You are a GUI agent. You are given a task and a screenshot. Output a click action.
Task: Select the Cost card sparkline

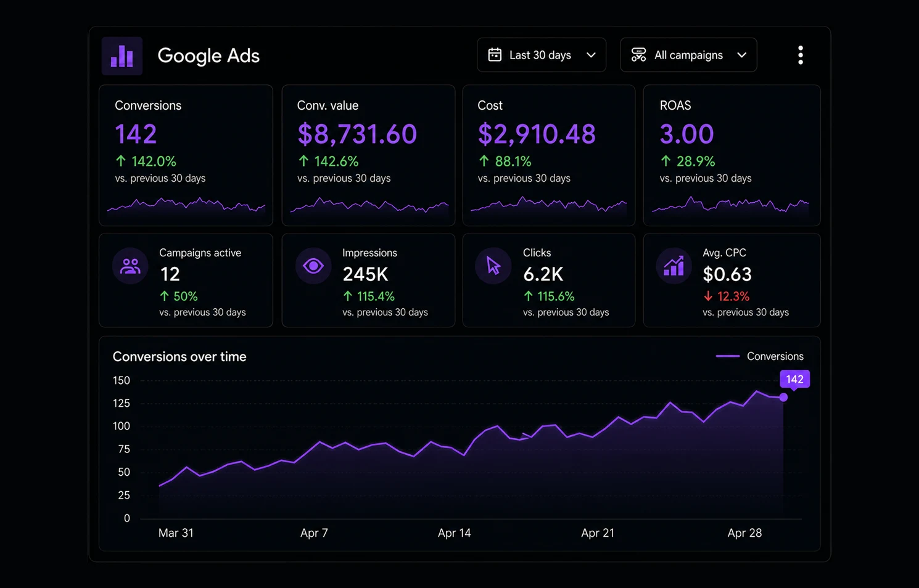(x=548, y=205)
